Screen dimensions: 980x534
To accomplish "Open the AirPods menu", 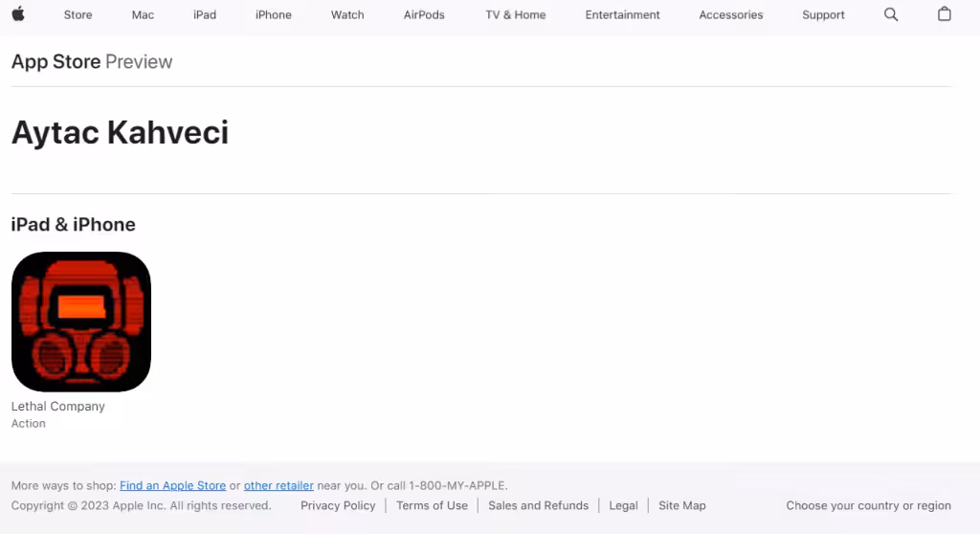I will point(424,14).
